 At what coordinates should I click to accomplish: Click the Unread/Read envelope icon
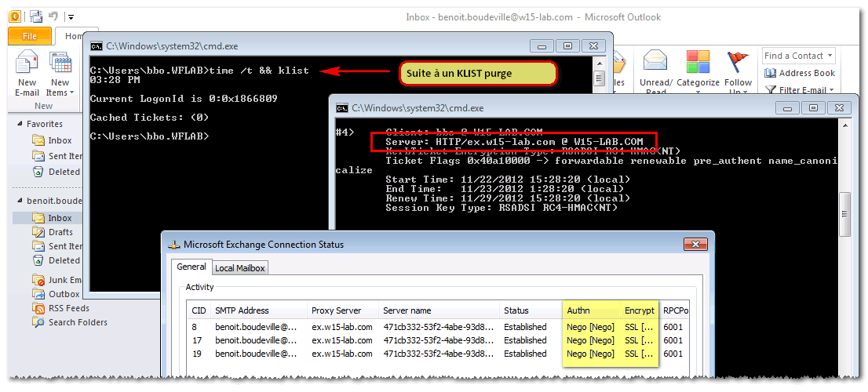[656, 61]
